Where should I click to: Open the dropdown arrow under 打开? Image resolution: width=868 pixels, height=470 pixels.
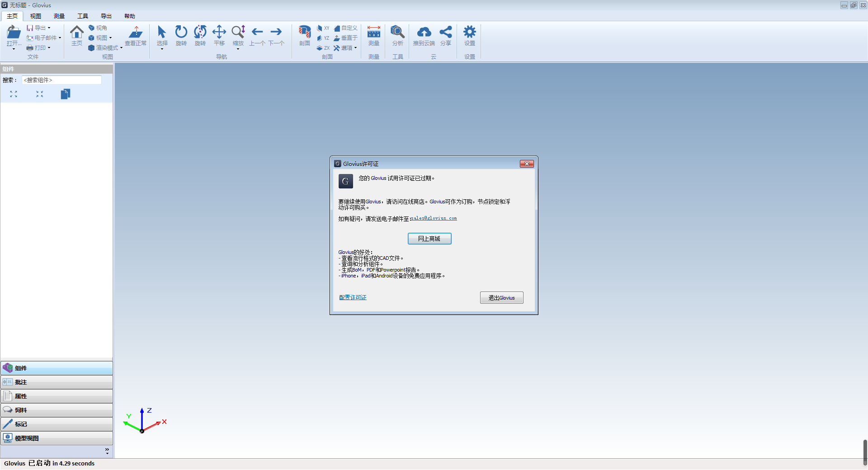[x=14, y=49]
